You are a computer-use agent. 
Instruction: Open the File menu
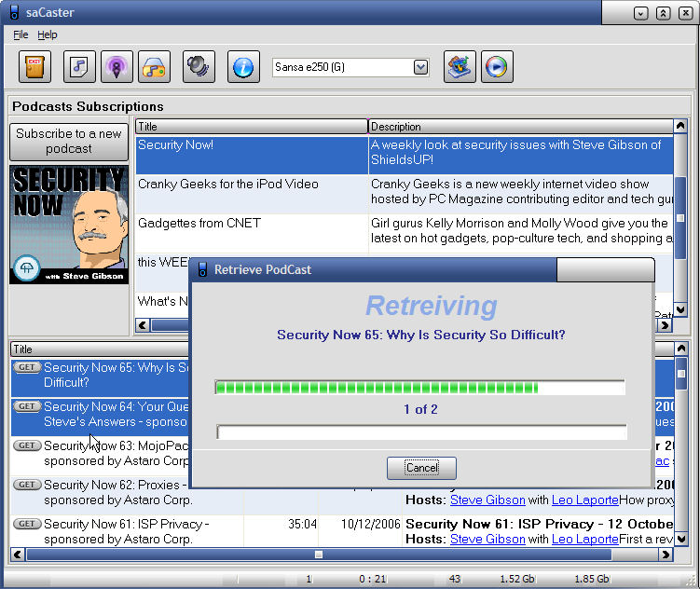click(x=21, y=34)
